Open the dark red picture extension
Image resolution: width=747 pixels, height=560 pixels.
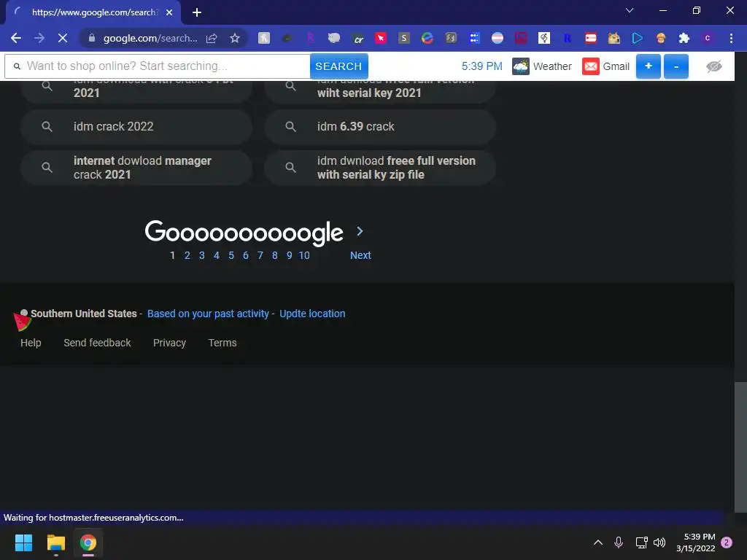tap(521, 38)
